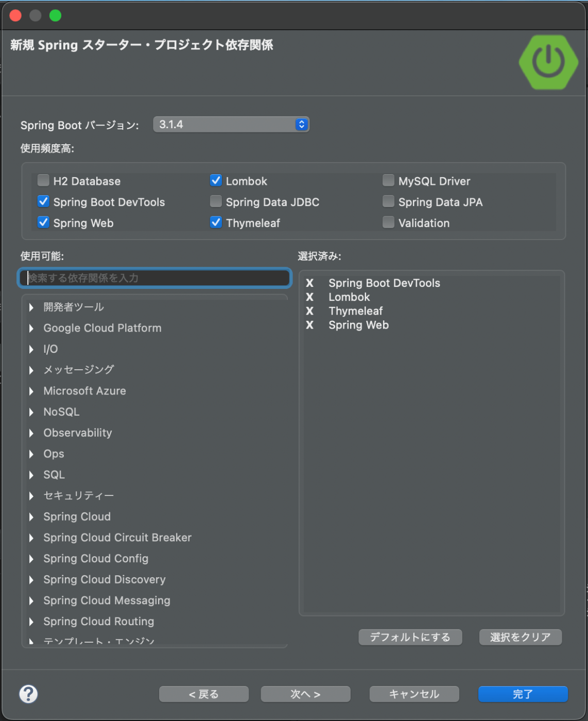Open the Spring Boot version 3.1.4 dropdown
Screen dimensions: 588x721
(231, 125)
